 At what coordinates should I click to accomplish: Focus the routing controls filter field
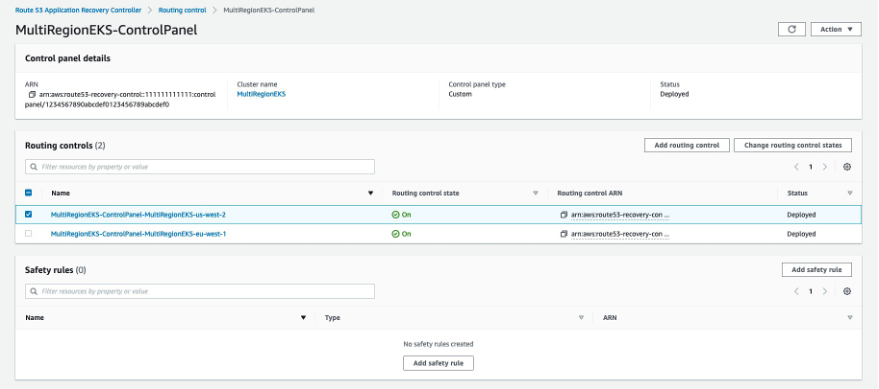(x=200, y=166)
